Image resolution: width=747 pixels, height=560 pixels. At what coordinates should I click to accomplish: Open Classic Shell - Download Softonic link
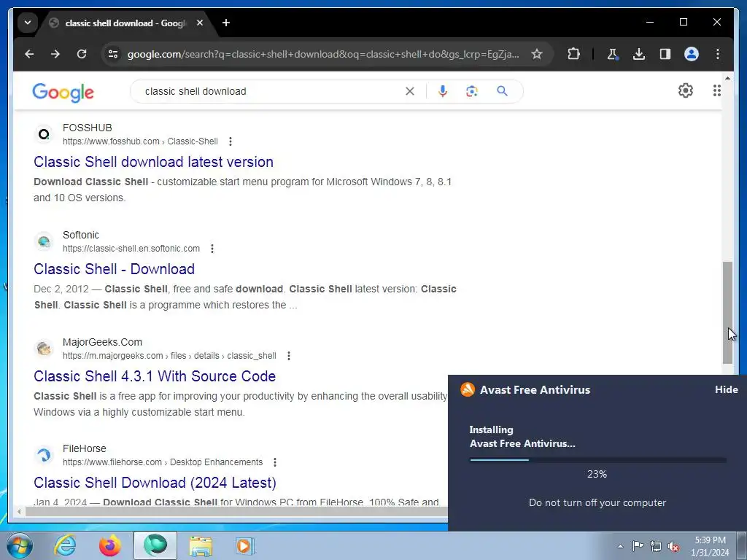point(115,269)
